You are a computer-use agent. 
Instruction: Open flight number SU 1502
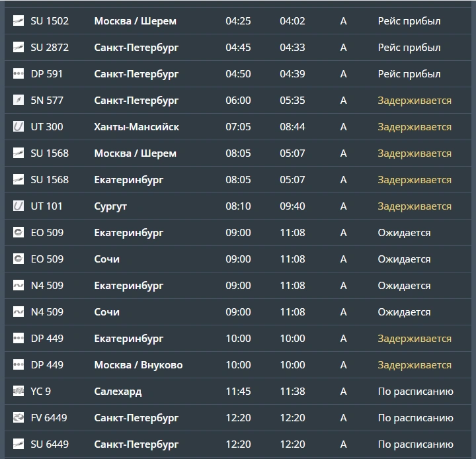point(50,21)
